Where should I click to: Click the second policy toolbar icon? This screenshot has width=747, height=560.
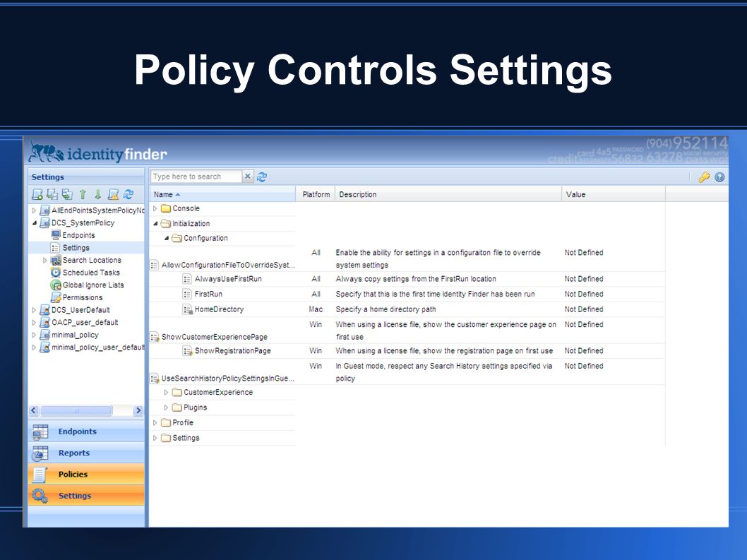52,194
